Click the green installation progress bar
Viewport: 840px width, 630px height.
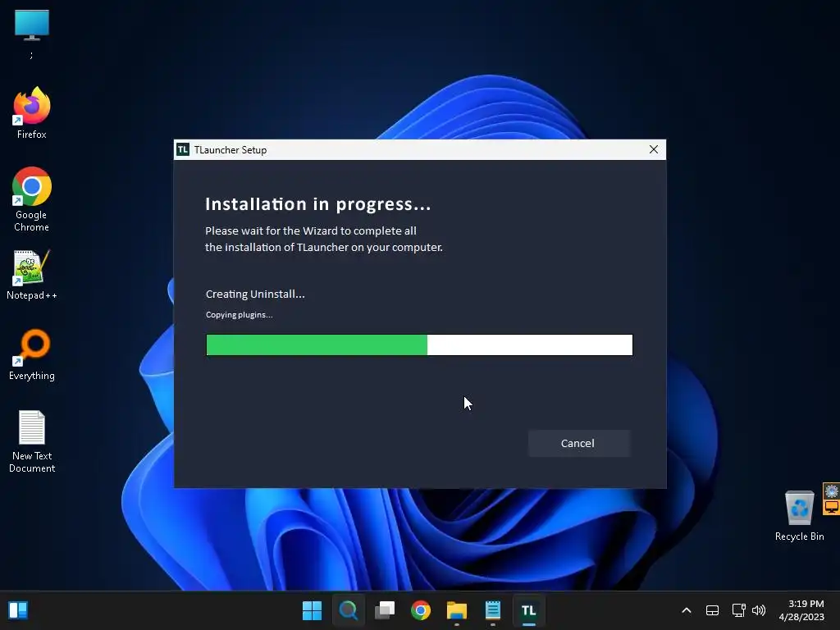pyautogui.click(x=419, y=345)
